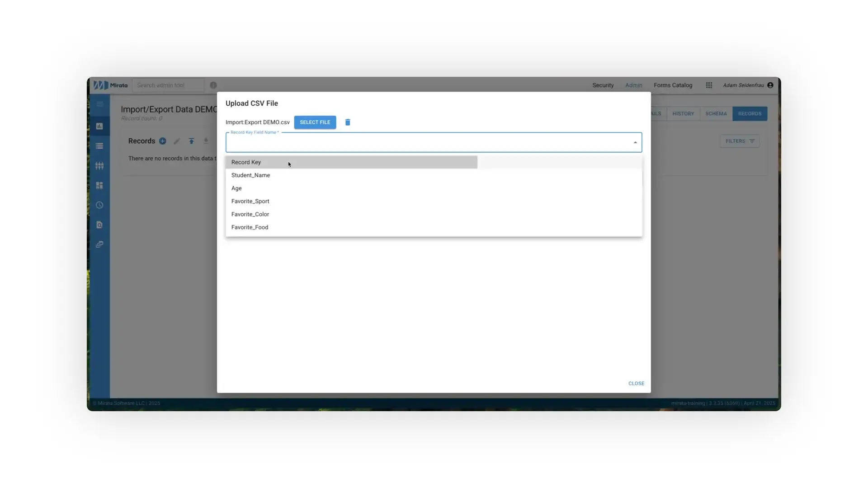This screenshot has height=488, width=868.
Task: Select the dashboard grid icon in sidebar
Action: pyautogui.click(x=99, y=185)
